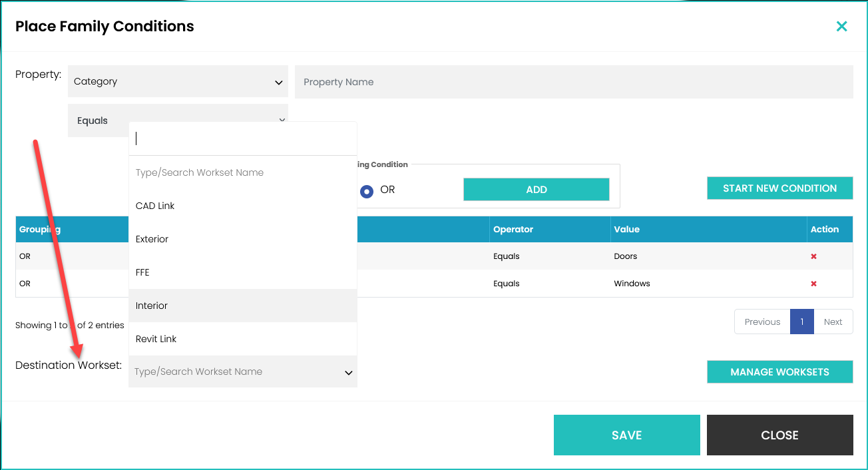Delete the Windows condition row
The image size is (868, 470).
point(813,284)
